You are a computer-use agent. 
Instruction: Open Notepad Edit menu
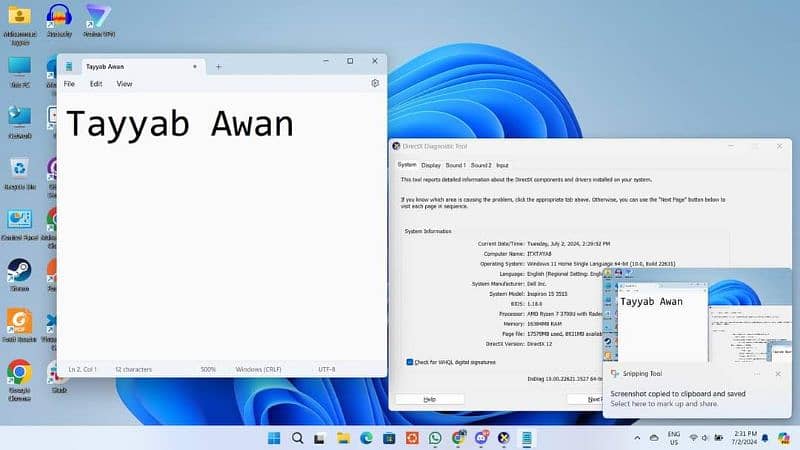pyautogui.click(x=96, y=84)
